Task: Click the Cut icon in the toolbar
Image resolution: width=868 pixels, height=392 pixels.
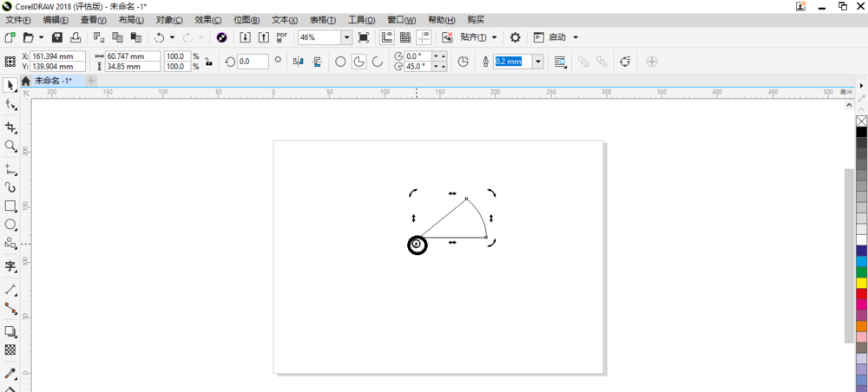Action: coord(99,37)
